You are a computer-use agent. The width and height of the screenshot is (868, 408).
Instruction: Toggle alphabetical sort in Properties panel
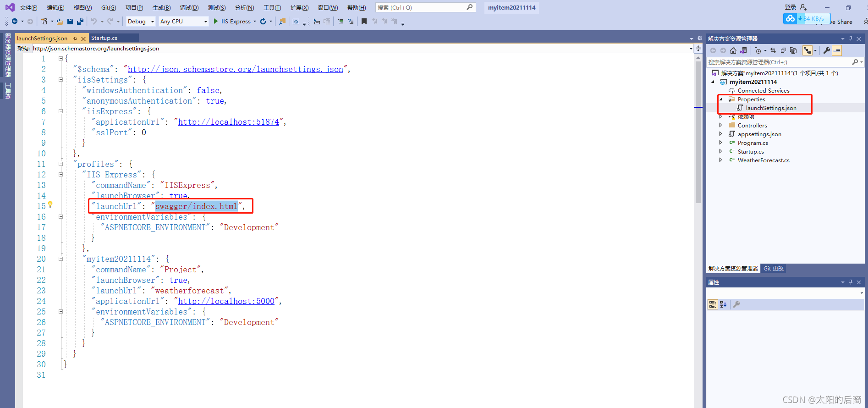tap(723, 304)
